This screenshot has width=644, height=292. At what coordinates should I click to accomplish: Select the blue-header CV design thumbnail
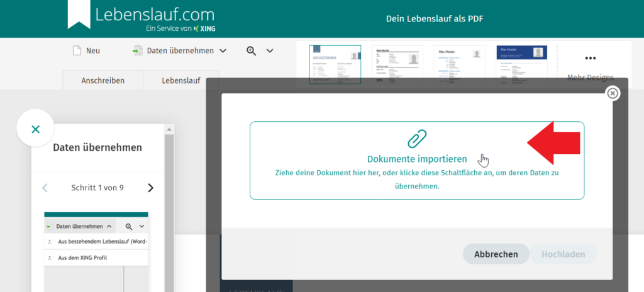521,65
